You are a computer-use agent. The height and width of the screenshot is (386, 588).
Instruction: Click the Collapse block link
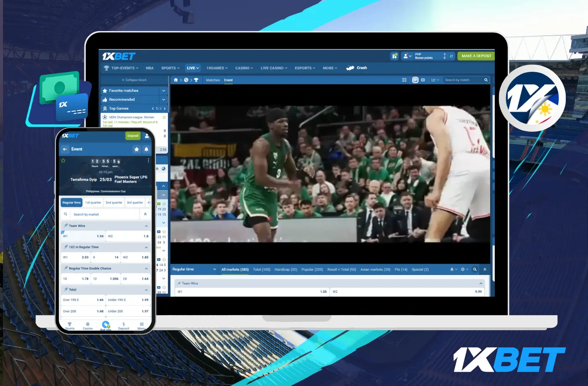click(x=134, y=80)
